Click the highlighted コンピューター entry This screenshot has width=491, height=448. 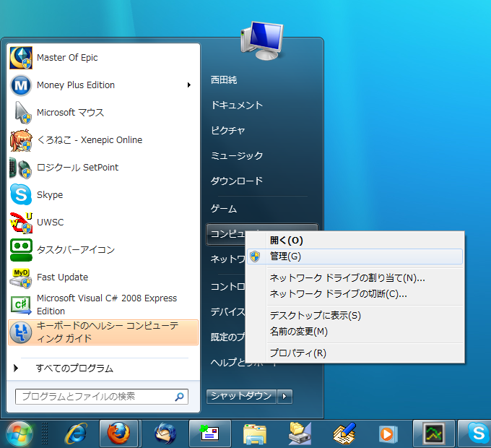pos(226,234)
